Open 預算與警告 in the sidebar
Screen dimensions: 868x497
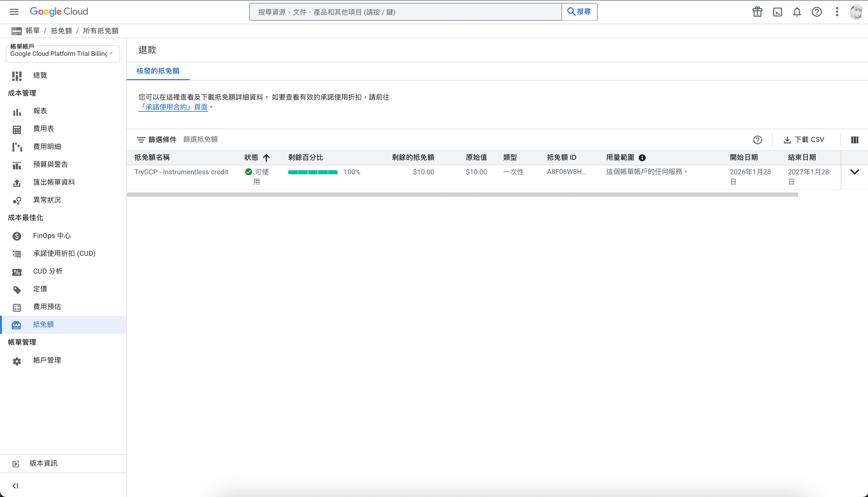(50, 164)
